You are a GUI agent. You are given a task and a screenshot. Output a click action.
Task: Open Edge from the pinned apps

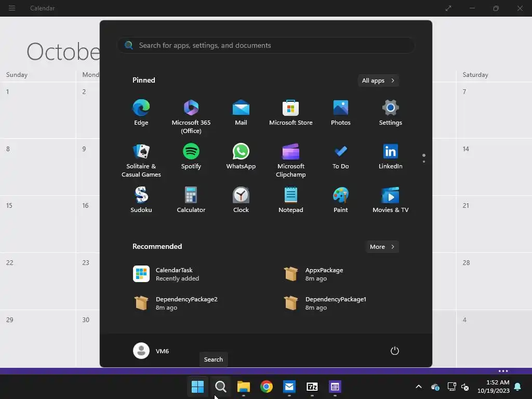click(141, 113)
